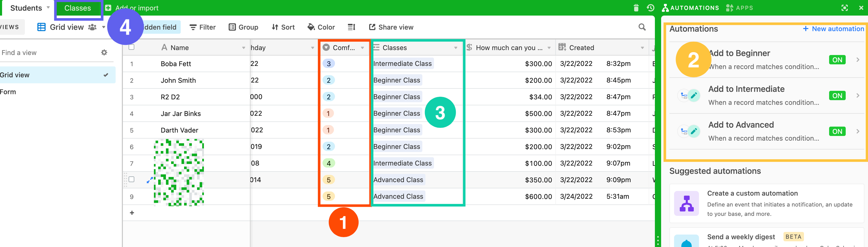Click the Share view button
868x247 pixels.
391,27
